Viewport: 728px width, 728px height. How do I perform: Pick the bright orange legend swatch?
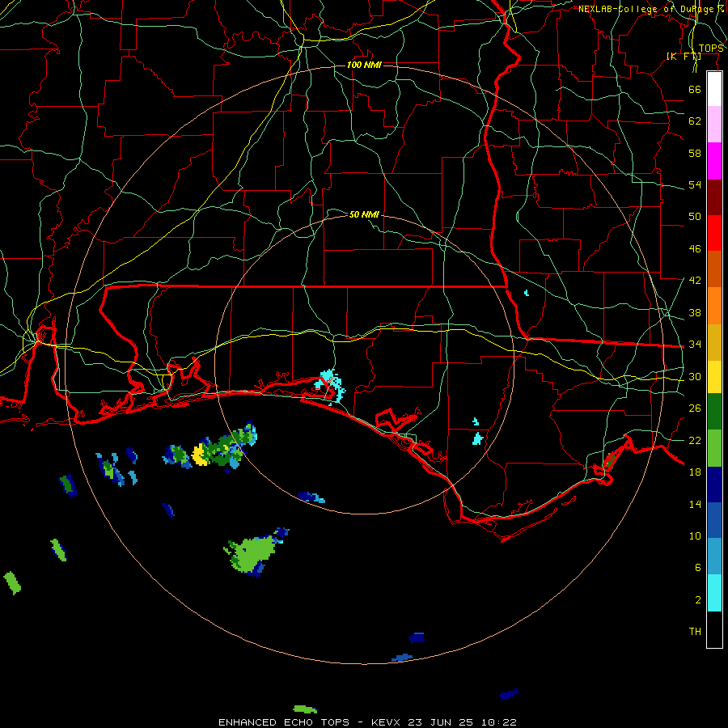tap(714, 306)
